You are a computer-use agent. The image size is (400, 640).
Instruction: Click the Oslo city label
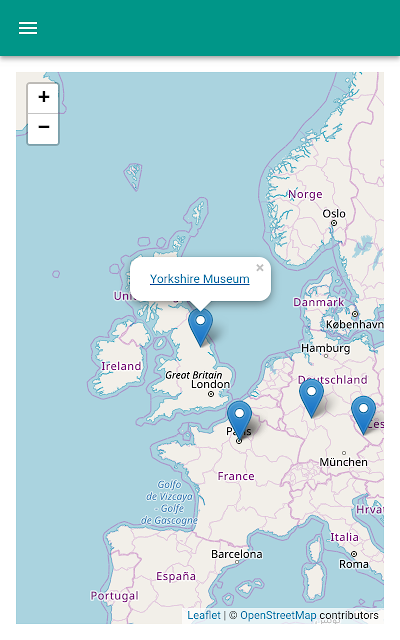click(x=334, y=213)
